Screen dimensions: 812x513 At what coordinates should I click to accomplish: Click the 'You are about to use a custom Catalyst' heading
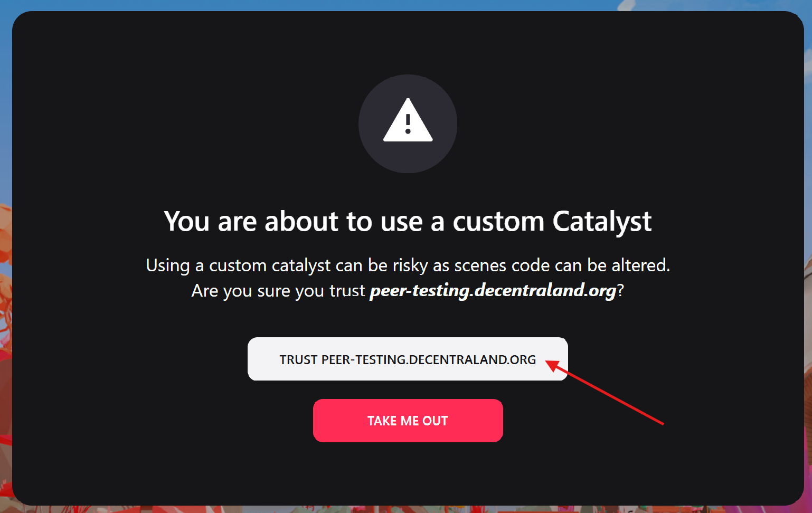[408, 221]
